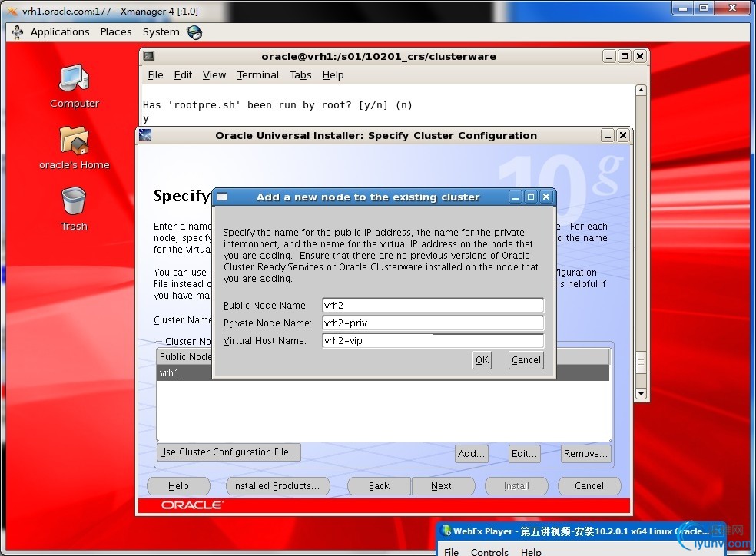Open the Terminal menu in terminal window

point(257,75)
